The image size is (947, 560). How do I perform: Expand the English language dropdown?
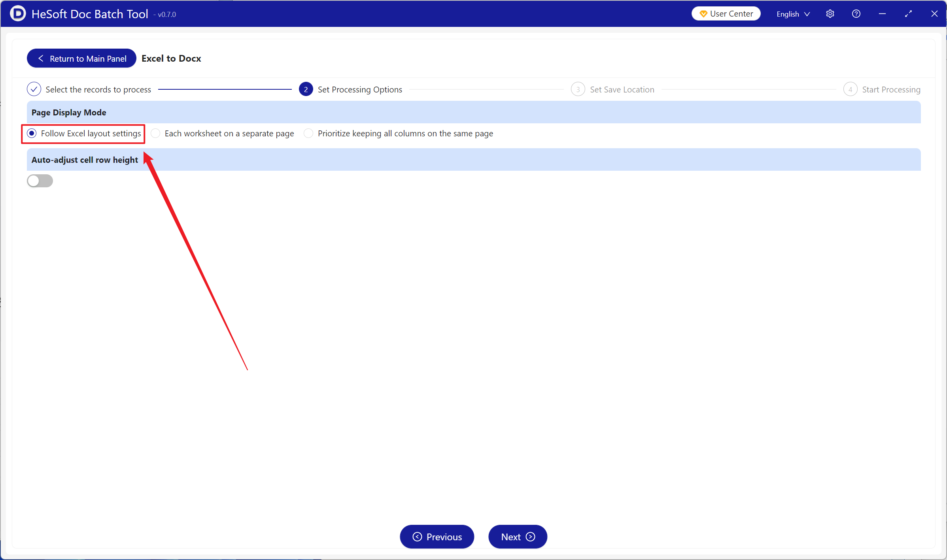pyautogui.click(x=793, y=14)
